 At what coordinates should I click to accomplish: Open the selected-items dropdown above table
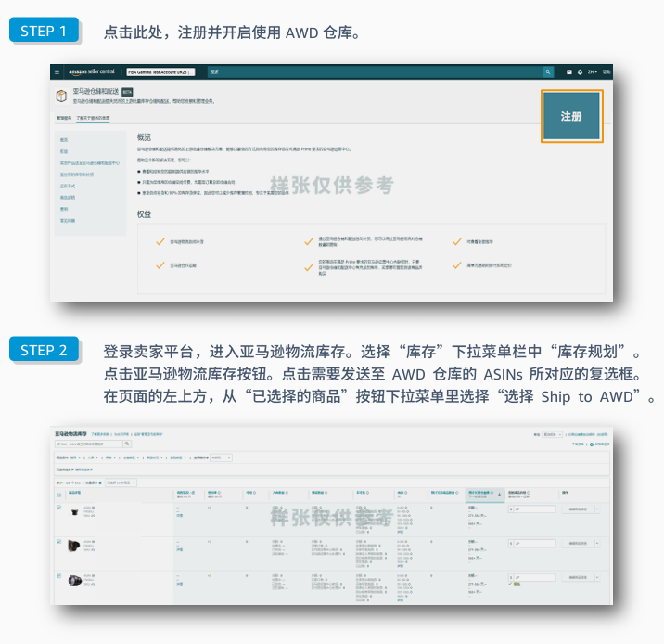click(x=121, y=483)
